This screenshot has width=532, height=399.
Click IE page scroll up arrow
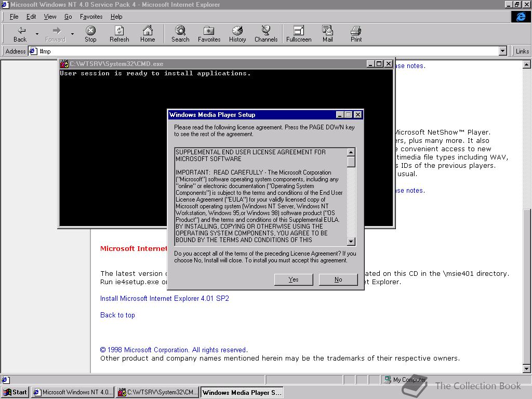[x=527, y=64]
